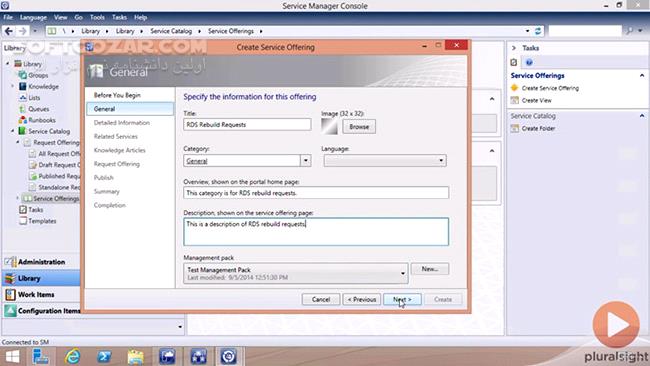This screenshot has width=650, height=366.
Task: Open Lists node in Library tree
Action: point(34,98)
